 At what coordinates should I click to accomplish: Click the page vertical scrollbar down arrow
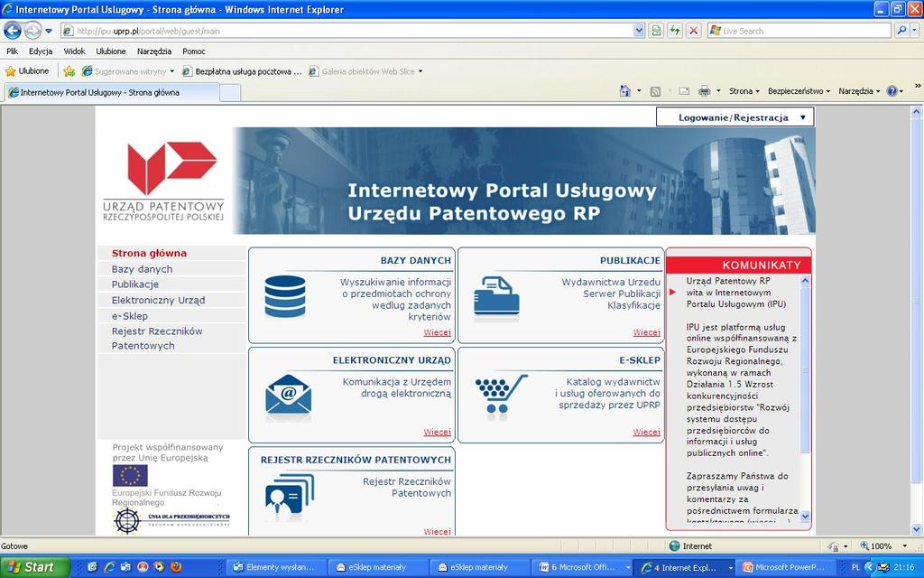(x=917, y=529)
